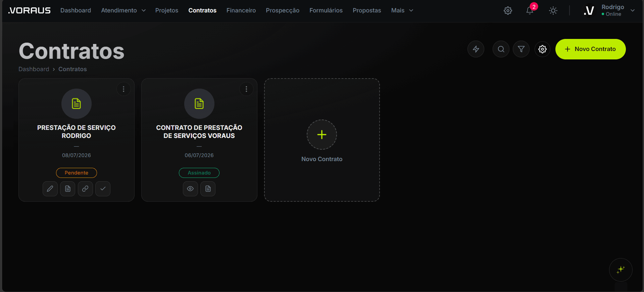Follow the Dashboard breadcrumb link

tap(34, 69)
